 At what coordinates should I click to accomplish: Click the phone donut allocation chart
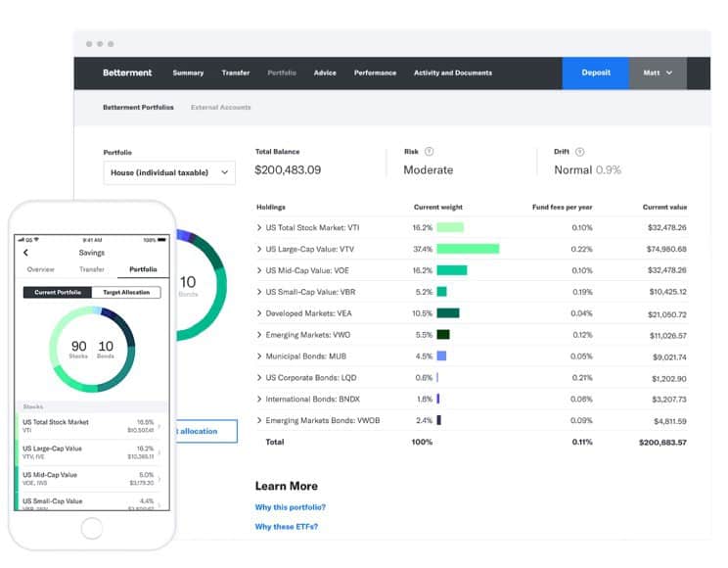coord(92,349)
